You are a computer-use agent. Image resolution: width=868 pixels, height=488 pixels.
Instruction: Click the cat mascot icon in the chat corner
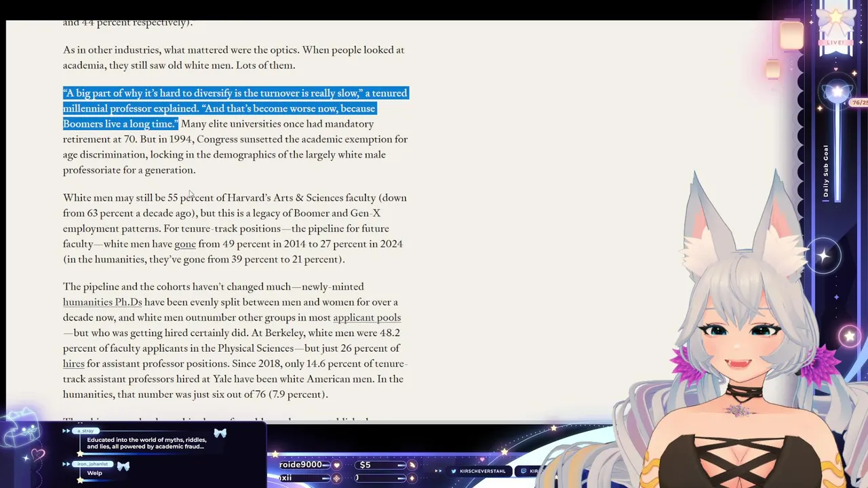(20, 428)
